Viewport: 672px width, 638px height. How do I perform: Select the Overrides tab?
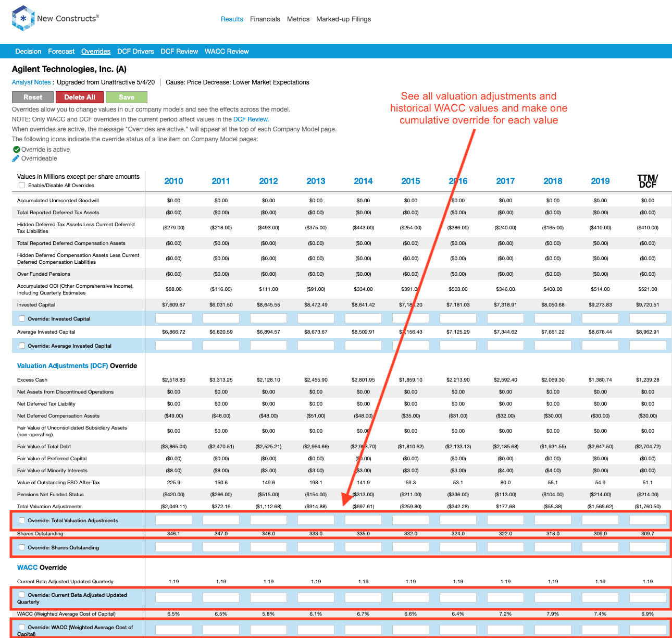[x=96, y=52]
